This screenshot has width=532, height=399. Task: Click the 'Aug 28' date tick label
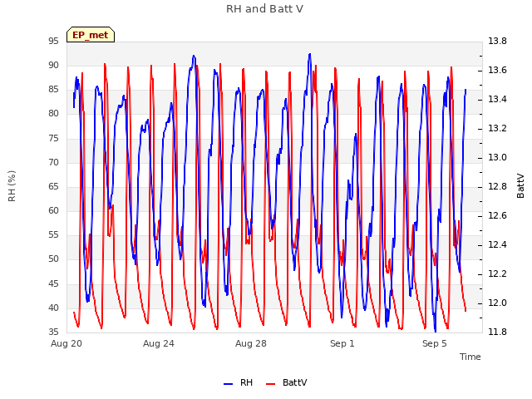251,343
